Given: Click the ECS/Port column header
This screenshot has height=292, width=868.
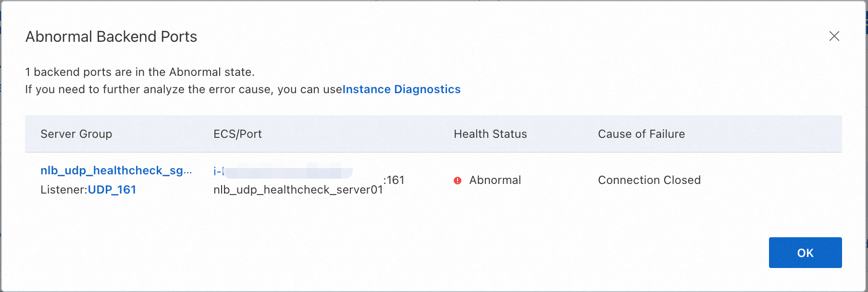Looking at the screenshot, I should point(237,134).
